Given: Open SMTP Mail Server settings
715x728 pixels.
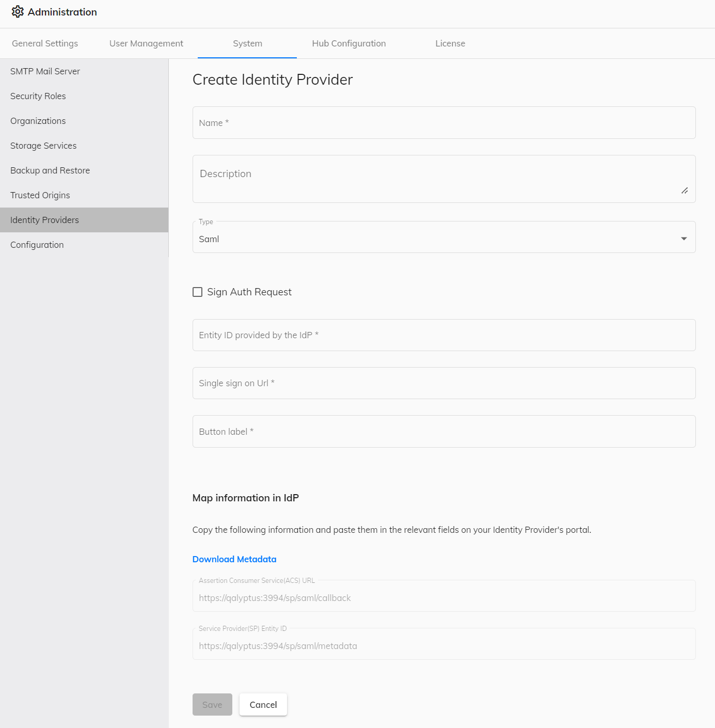Looking at the screenshot, I should 45,71.
